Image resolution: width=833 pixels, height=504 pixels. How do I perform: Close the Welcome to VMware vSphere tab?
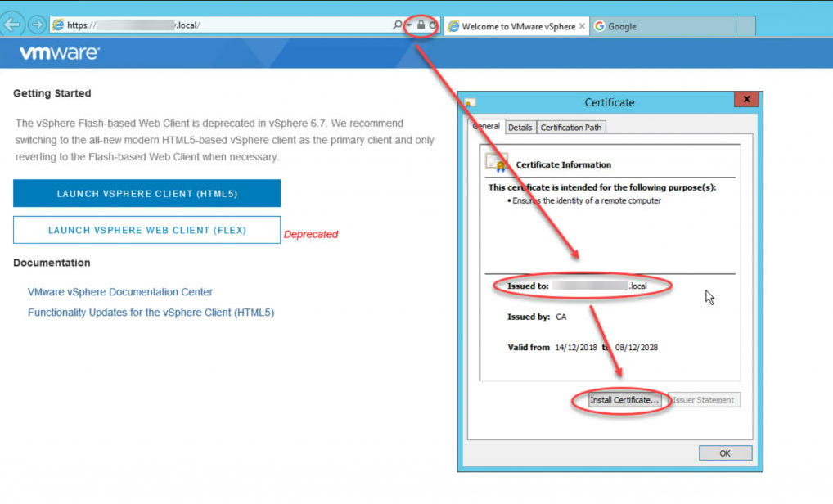click(x=582, y=26)
